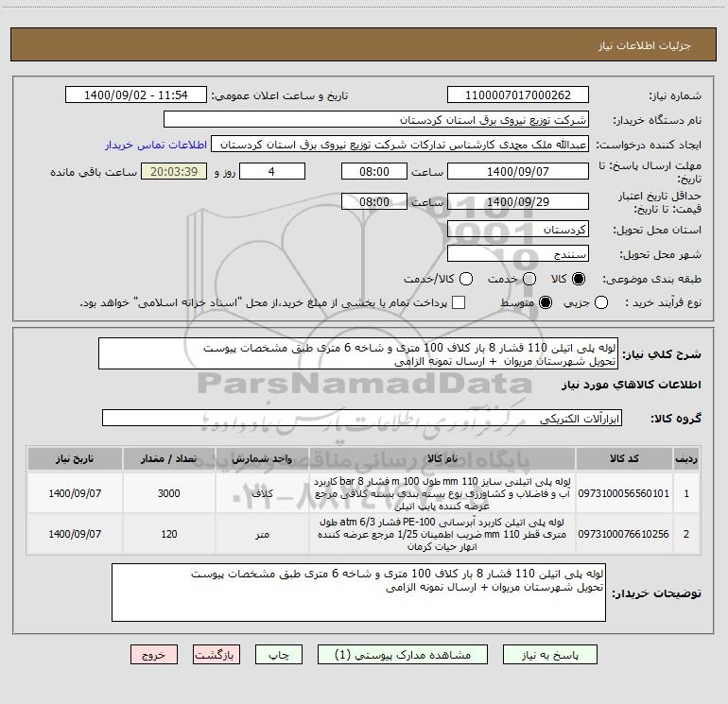Image resolution: width=728 pixels, height=704 pixels.
Task: Click the پاسخ به نیاز button
Action: [549, 654]
